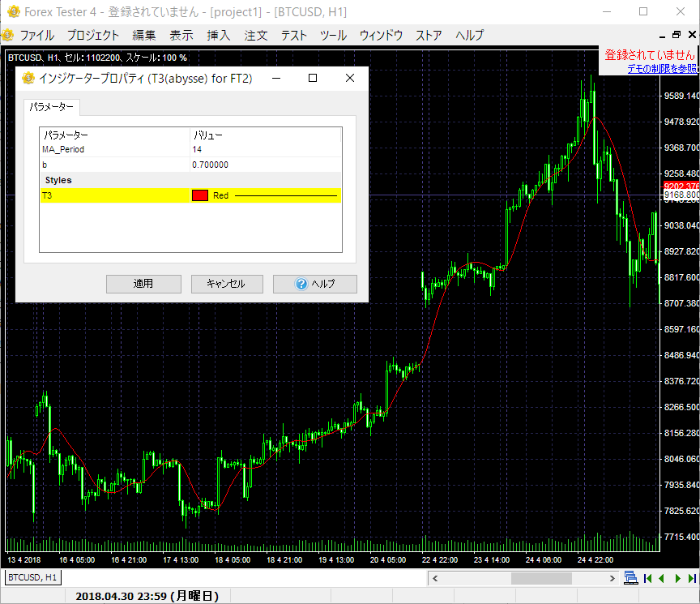Click the 登録されていません notice text
Viewport: 700px width, 604px height.
coord(650,55)
